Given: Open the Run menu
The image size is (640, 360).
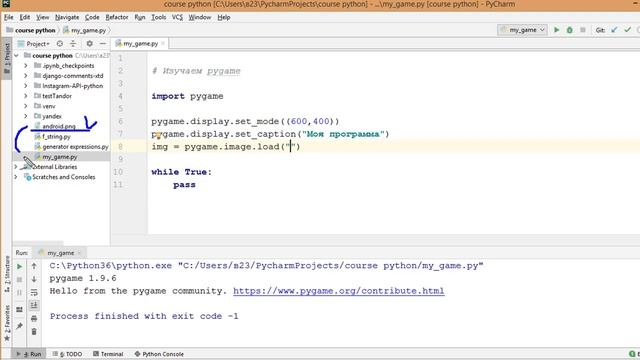Looking at the screenshot, I should [140, 17].
